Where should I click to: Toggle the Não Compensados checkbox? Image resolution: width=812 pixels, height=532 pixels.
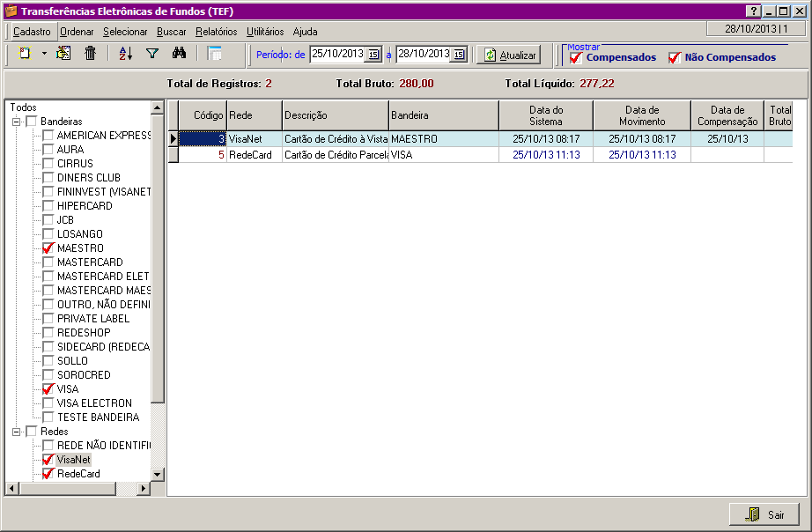[x=675, y=58]
